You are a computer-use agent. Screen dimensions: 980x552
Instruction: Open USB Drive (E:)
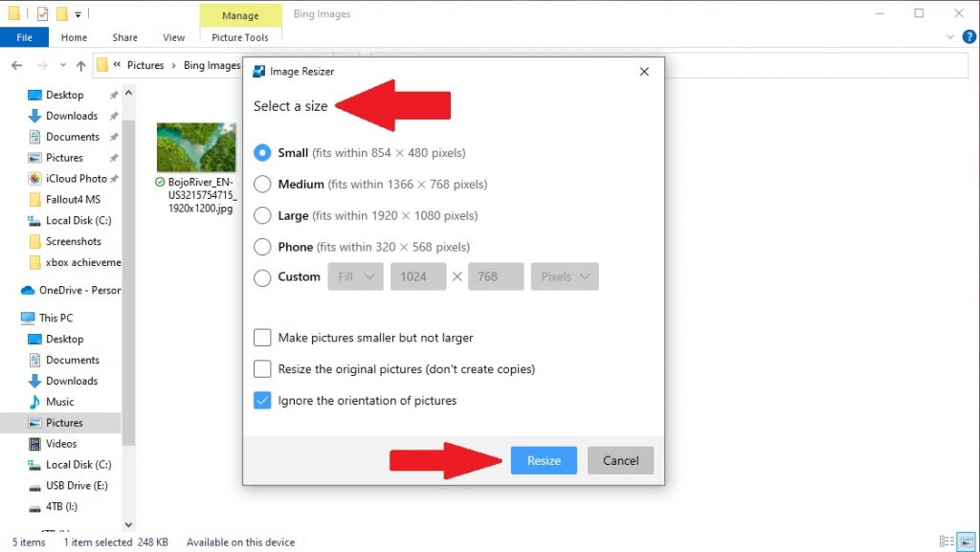(x=77, y=486)
